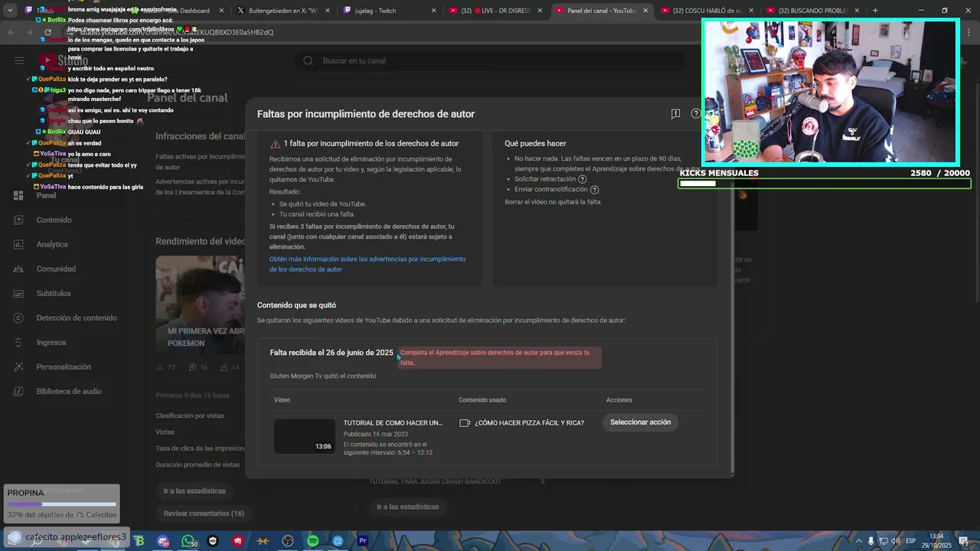Open Personalización in the Studio sidebar

(x=64, y=367)
